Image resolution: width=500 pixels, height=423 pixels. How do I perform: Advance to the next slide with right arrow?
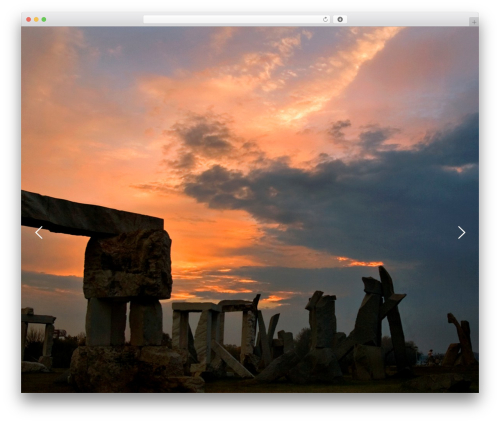point(461,233)
